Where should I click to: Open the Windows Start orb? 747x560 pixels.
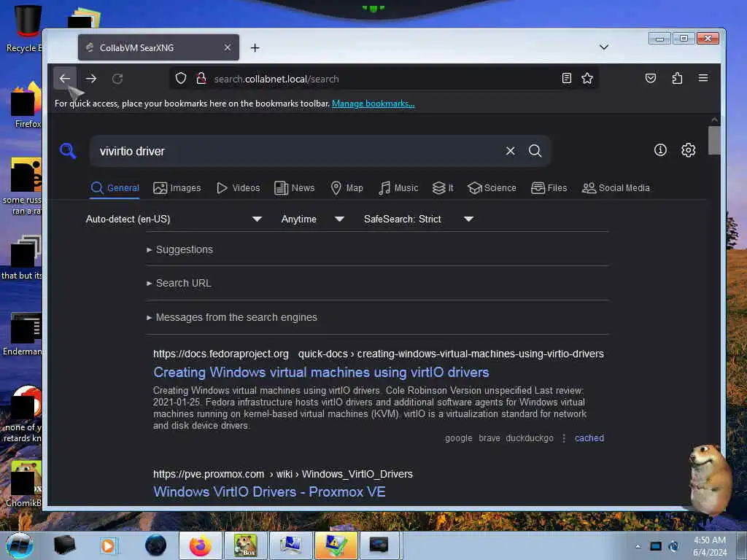click(x=20, y=545)
